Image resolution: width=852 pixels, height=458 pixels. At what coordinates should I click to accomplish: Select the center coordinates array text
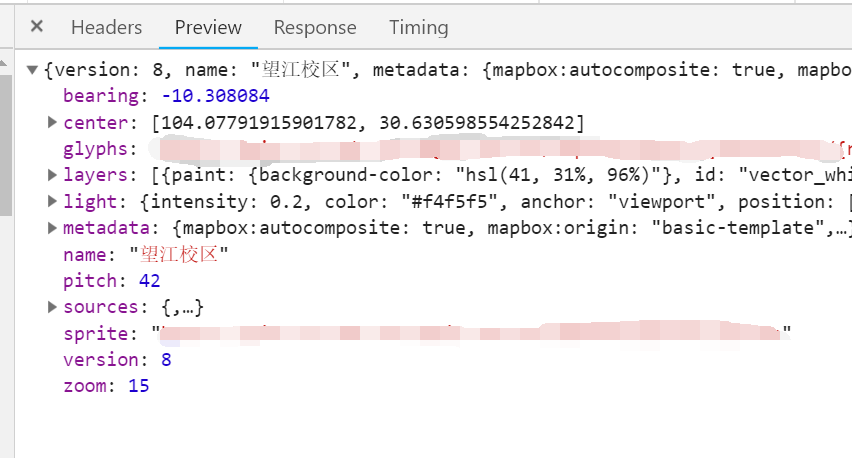pos(368,123)
